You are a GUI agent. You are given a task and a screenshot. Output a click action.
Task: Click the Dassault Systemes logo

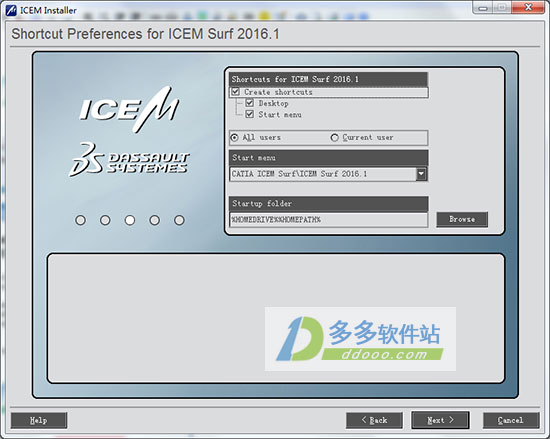pos(129,160)
